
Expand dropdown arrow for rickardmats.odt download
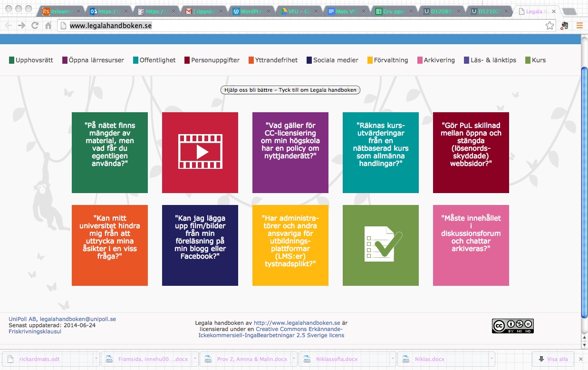point(96,359)
